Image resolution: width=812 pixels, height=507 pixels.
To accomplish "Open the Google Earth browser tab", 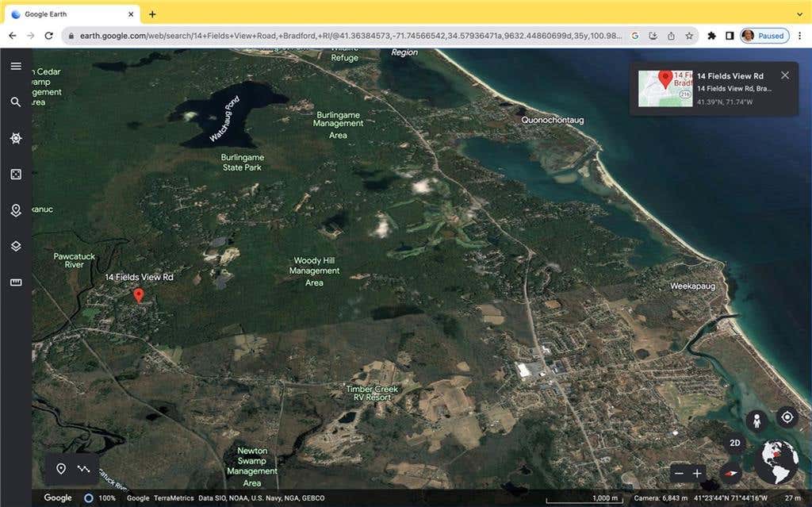I will click(x=72, y=14).
